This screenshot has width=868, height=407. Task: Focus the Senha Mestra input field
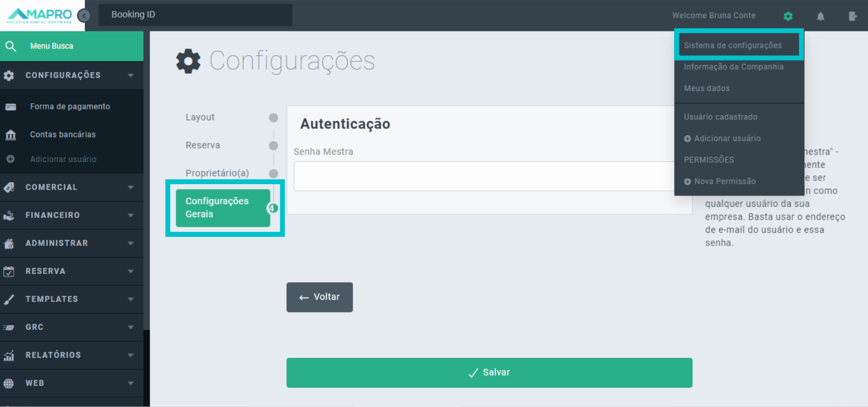pos(484,176)
